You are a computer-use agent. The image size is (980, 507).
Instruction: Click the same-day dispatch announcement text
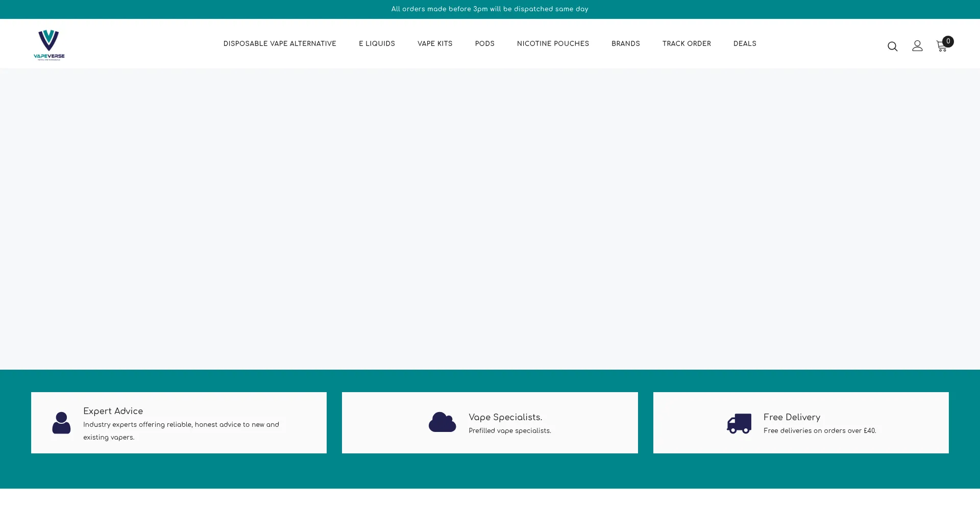point(489,9)
